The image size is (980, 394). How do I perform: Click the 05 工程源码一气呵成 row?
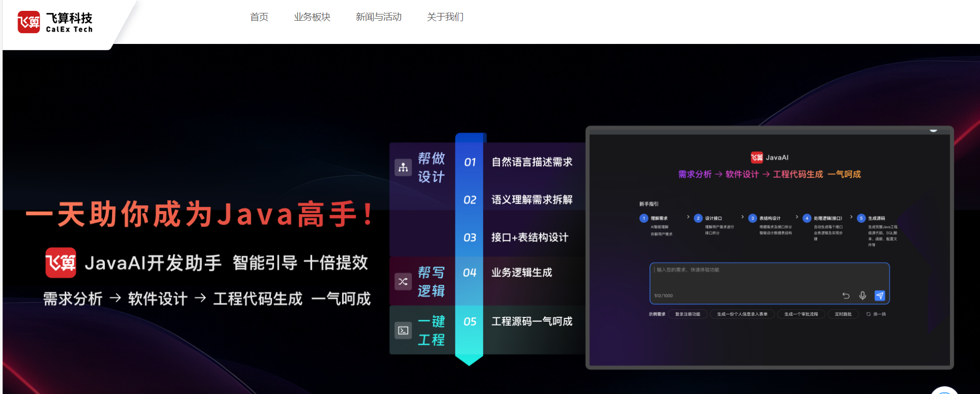(518, 321)
